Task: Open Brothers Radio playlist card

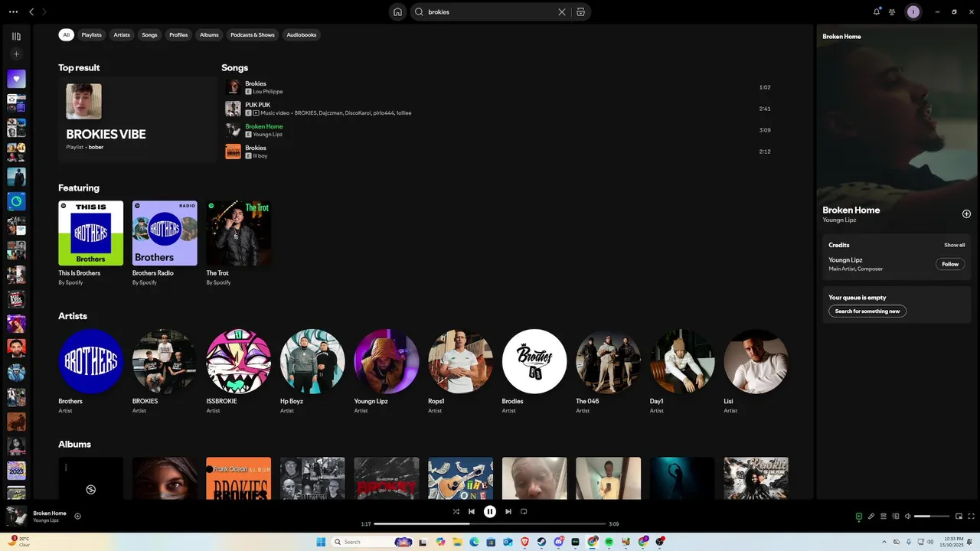Action: [165, 243]
